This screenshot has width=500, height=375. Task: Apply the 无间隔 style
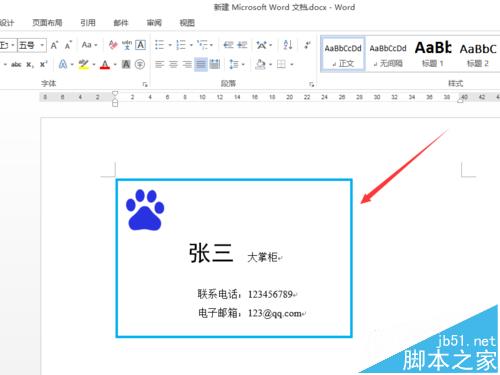pyautogui.click(x=388, y=54)
